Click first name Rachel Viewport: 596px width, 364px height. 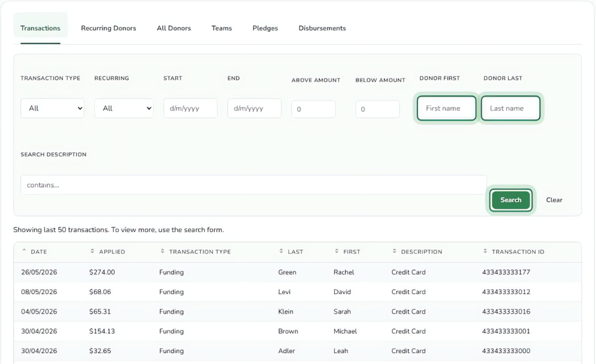coord(343,272)
